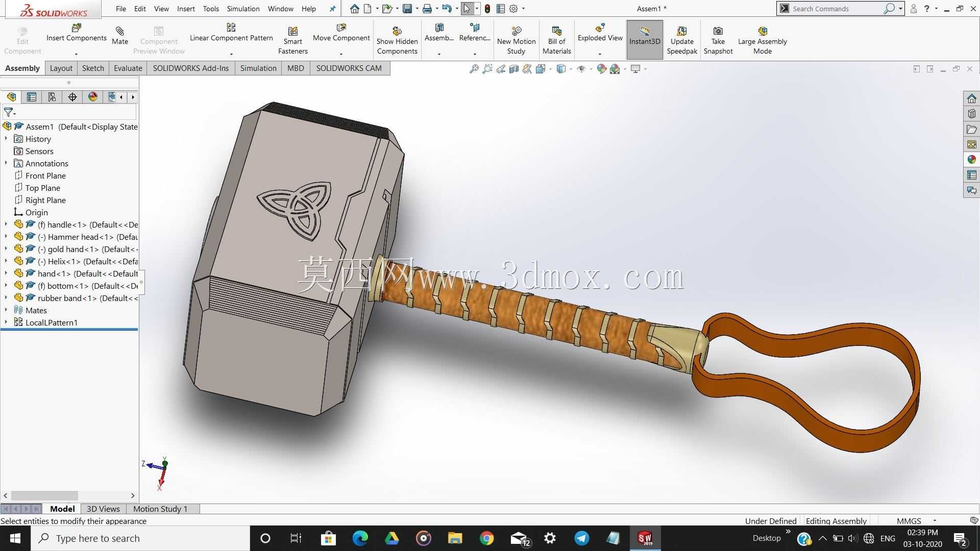Click feature tree horizontal scrollbar
This screenshot has height=551, width=980.
coord(45,495)
